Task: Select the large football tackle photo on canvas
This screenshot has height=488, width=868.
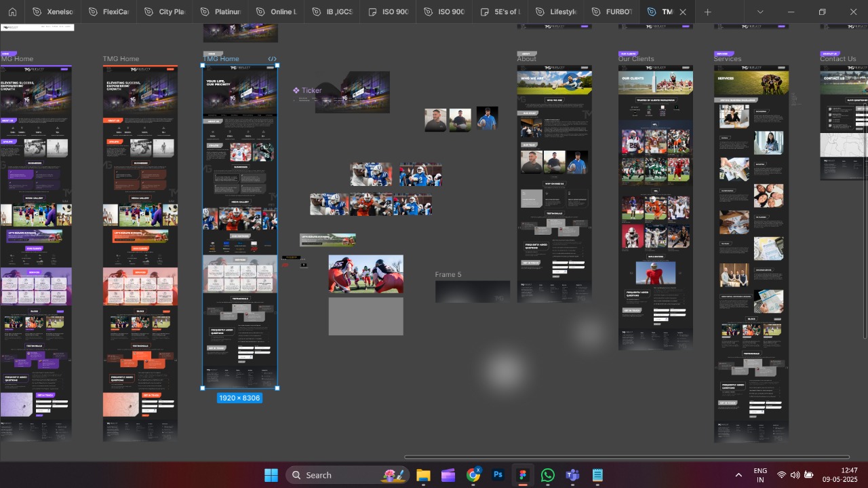Action: (366, 274)
